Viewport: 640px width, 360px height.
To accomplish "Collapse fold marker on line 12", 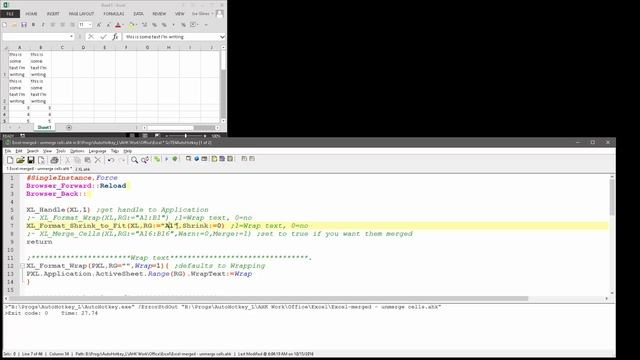I will coord(22,266).
